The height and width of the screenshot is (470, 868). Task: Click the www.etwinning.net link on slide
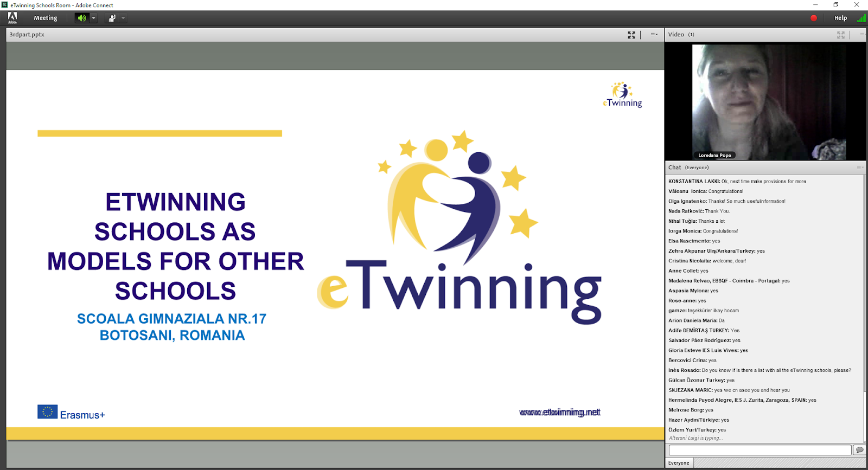pyautogui.click(x=560, y=413)
